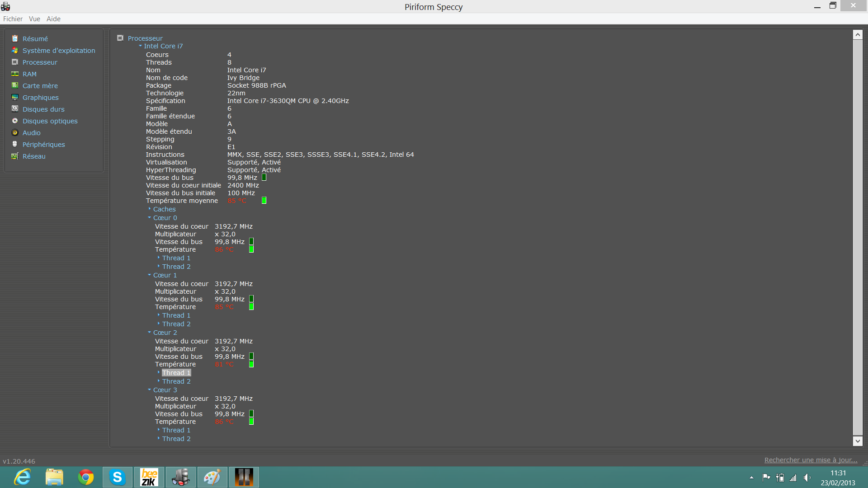
Task: Click the scrollbar down arrow
Action: 858,441
